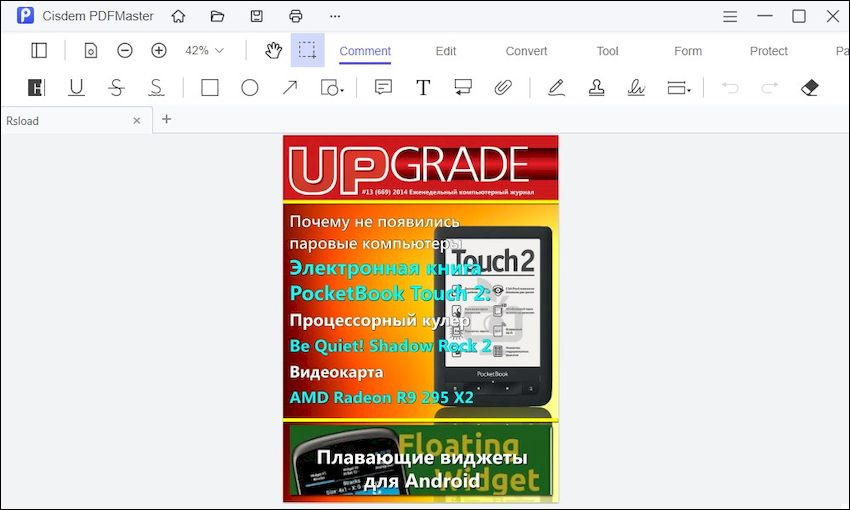Toggle the sidebar panel icon
This screenshot has width=850, height=510.
point(39,50)
